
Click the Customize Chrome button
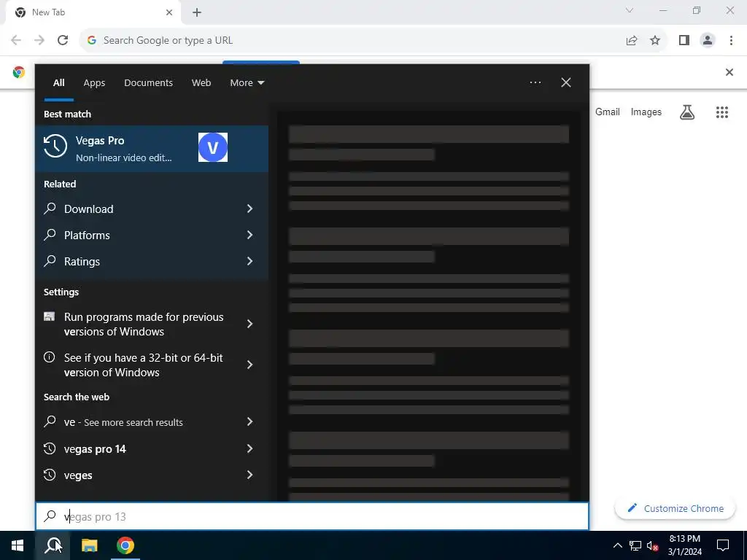[675, 508]
